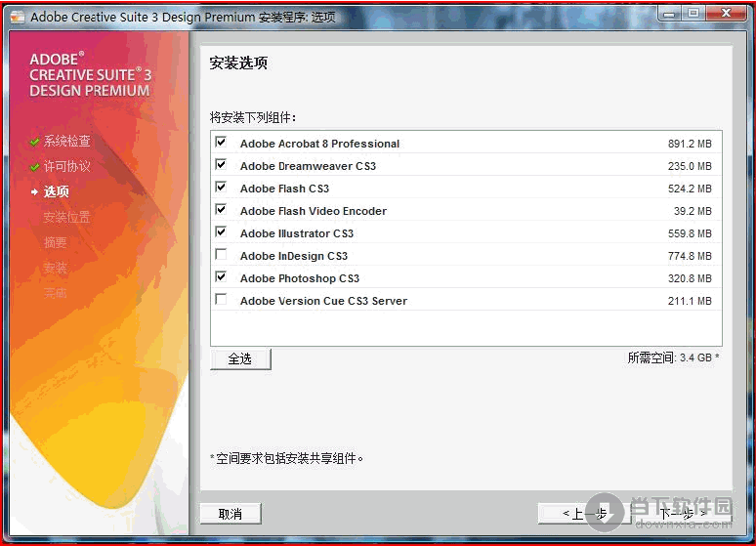Uncheck Adobe Flash Video Encoder checkbox
The height and width of the screenshot is (546, 756).
tap(221, 209)
